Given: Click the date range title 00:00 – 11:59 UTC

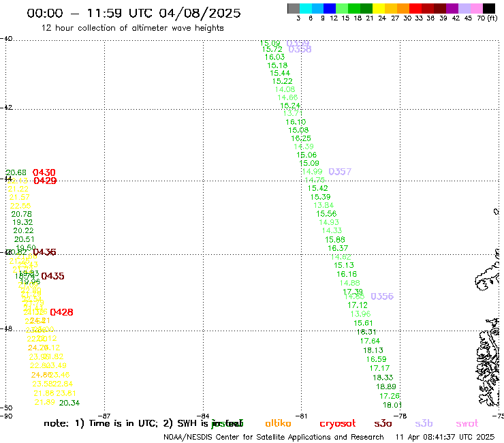Looking at the screenshot, I should click(133, 13).
